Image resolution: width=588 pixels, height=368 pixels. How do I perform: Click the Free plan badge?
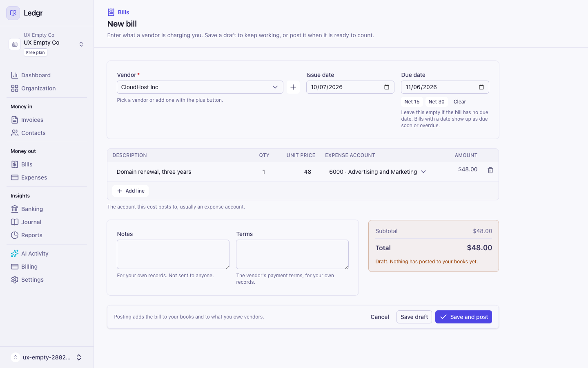pyautogui.click(x=36, y=52)
